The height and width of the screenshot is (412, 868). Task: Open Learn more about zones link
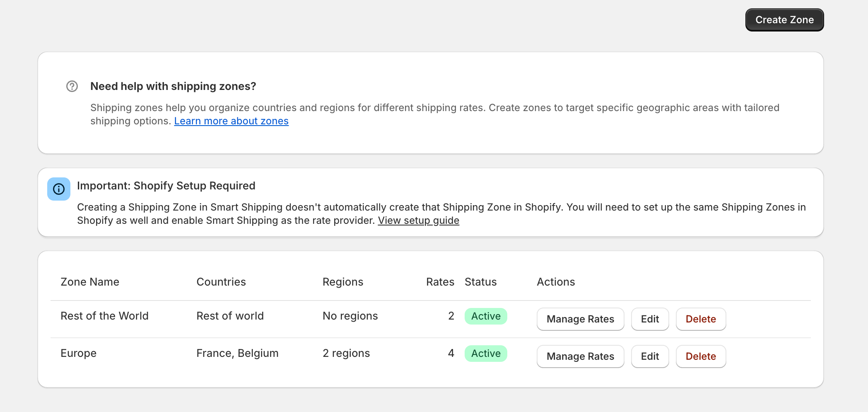coord(231,121)
